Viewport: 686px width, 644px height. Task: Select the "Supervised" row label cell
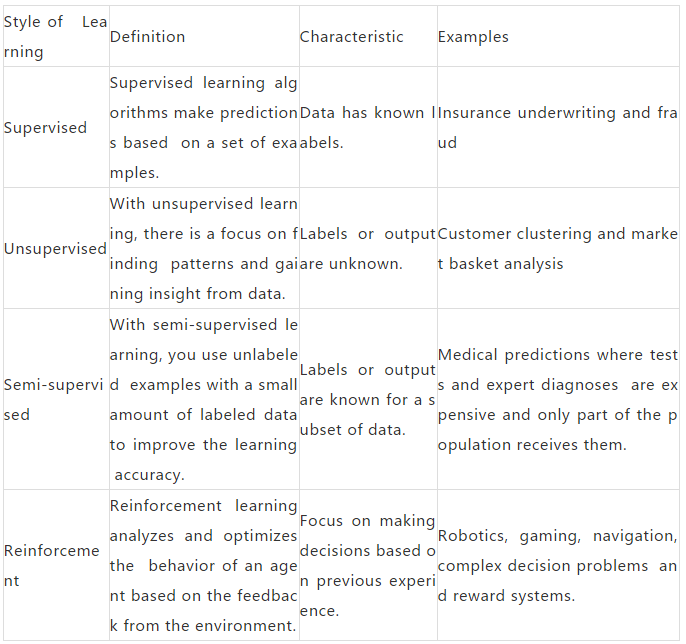click(46, 128)
